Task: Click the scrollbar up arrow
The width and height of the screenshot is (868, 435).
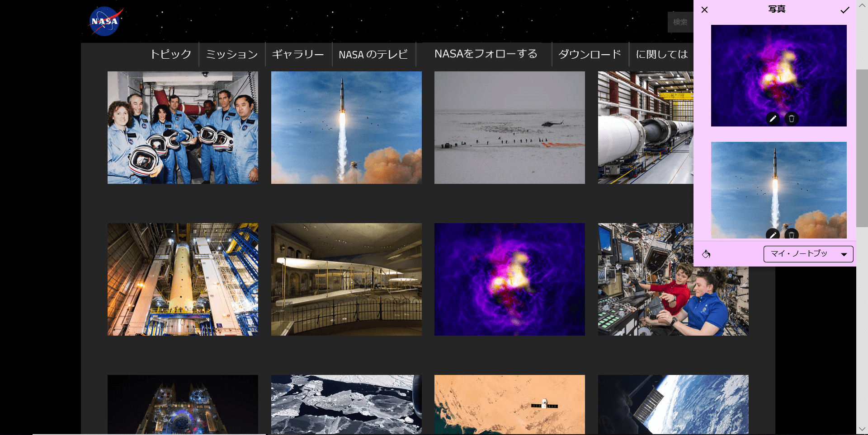Action: tap(862, 5)
